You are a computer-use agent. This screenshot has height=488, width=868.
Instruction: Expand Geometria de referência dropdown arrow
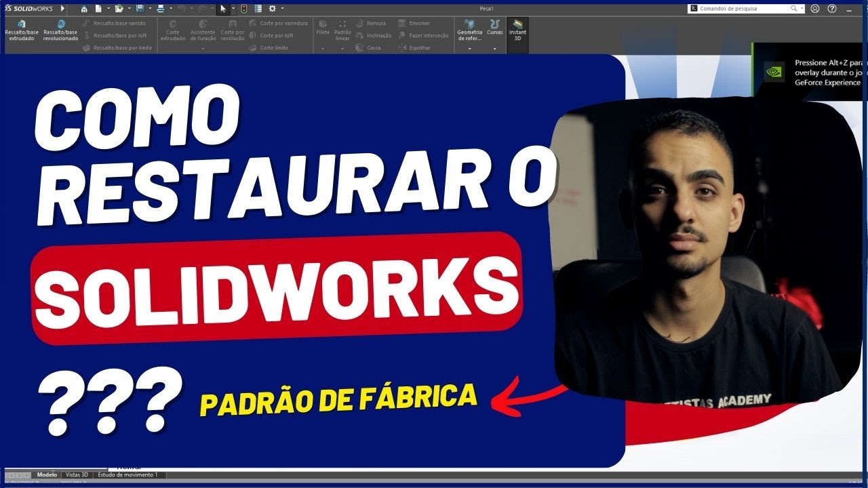tap(469, 49)
